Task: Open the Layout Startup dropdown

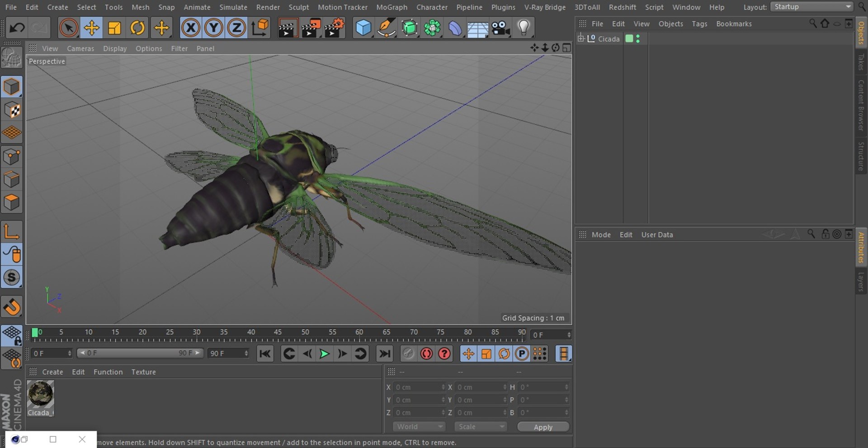Action: click(811, 7)
